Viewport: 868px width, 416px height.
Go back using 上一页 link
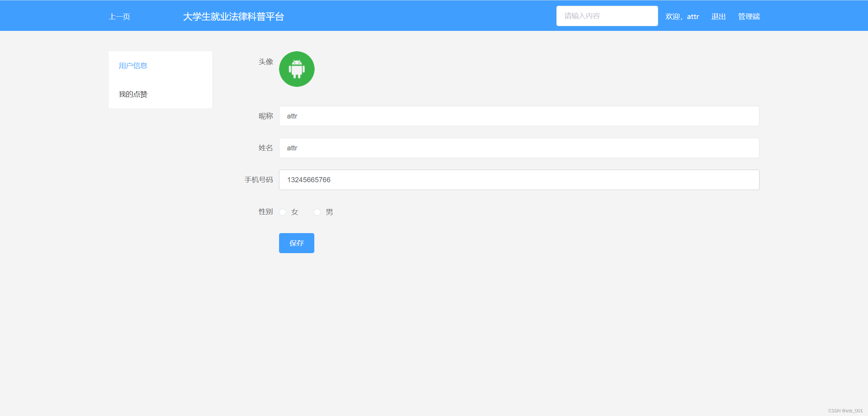pos(119,17)
